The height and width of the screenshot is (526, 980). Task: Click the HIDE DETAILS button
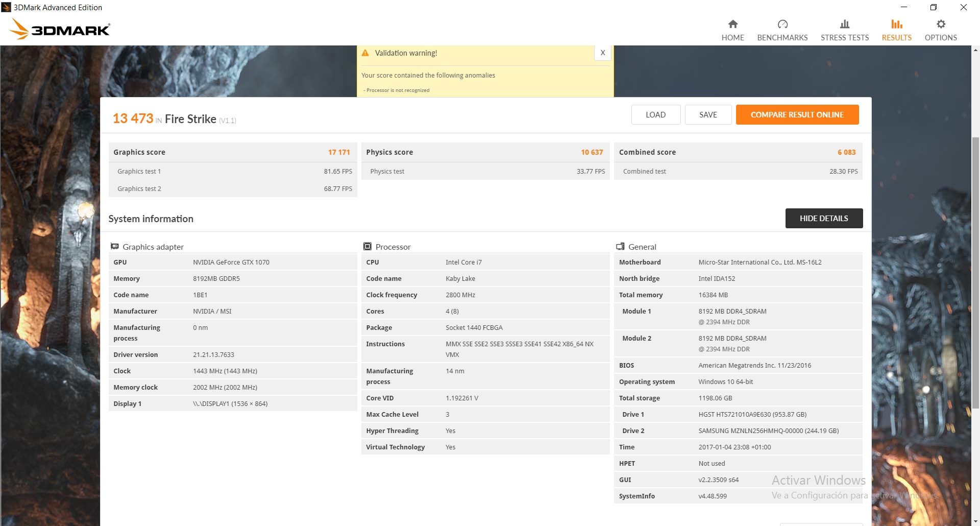click(824, 218)
